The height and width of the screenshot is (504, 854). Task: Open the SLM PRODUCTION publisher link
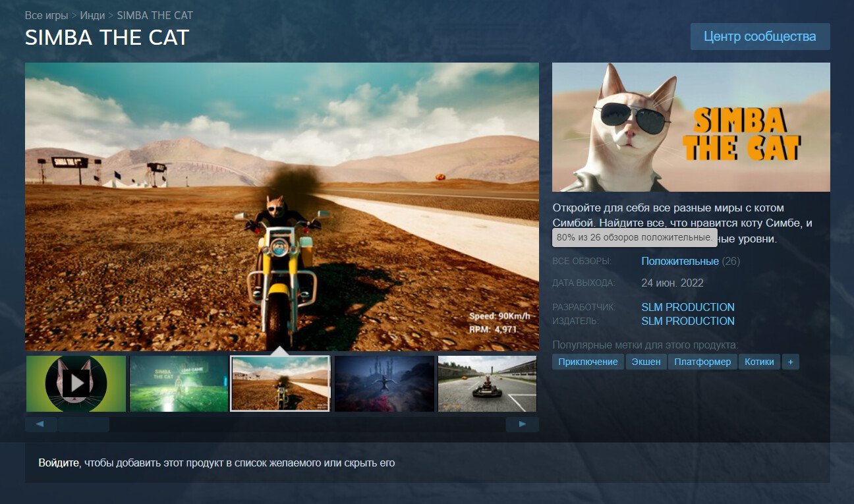click(688, 321)
